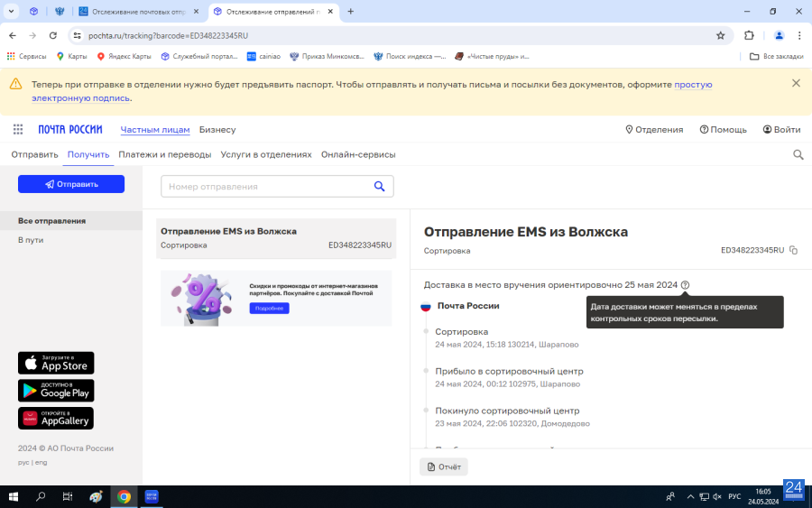View site information icon in address bar
The image size is (812, 508).
78,35
